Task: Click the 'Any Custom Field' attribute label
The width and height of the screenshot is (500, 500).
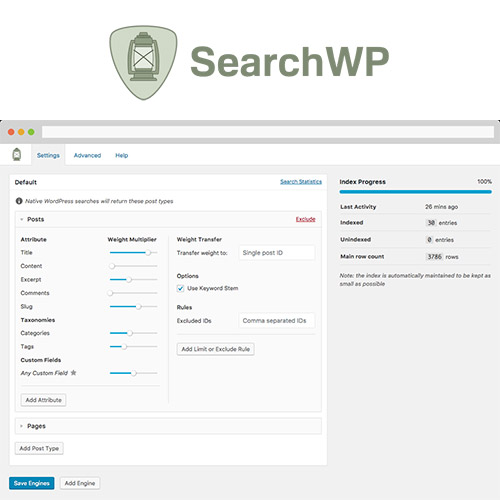Action: click(x=44, y=373)
